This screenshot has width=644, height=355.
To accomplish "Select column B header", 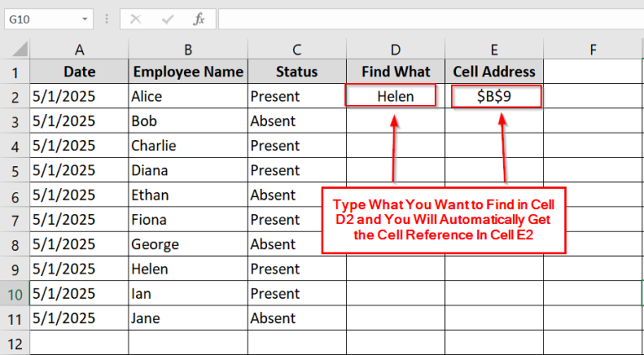I will pos(187,50).
